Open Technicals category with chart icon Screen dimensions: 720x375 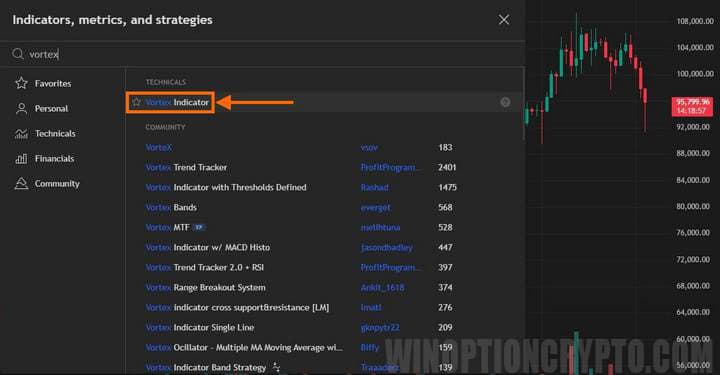[21, 134]
